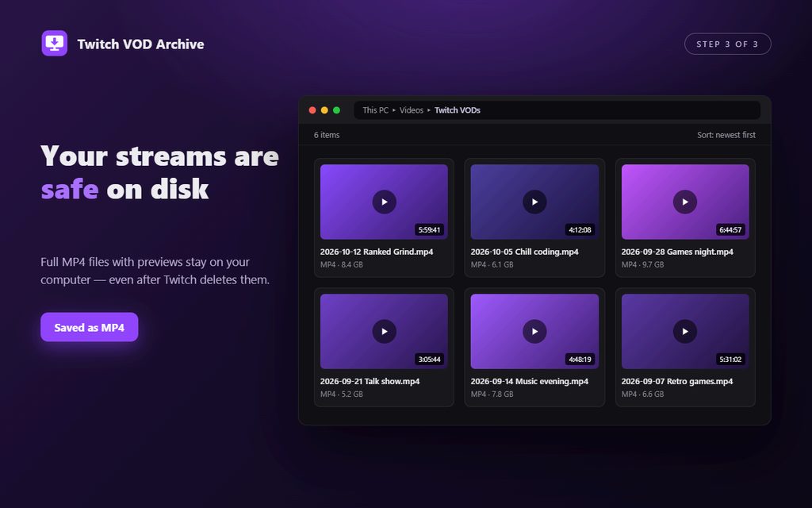Click the red close window dot

[312, 110]
